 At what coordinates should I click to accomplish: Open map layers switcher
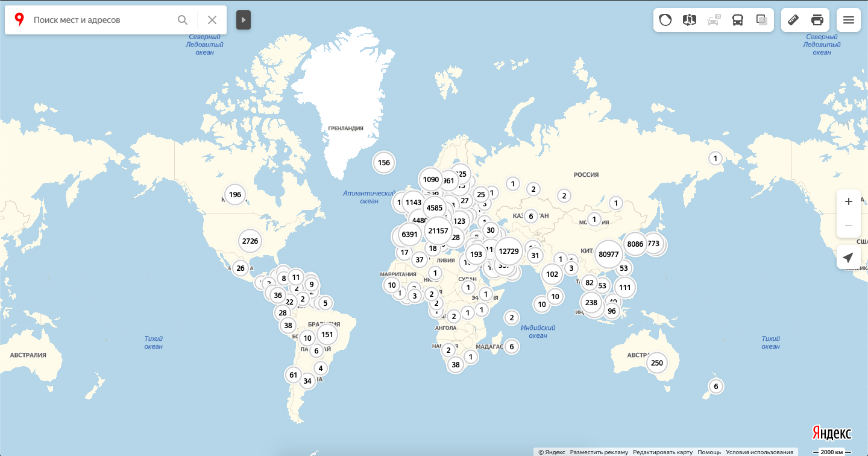point(762,20)
